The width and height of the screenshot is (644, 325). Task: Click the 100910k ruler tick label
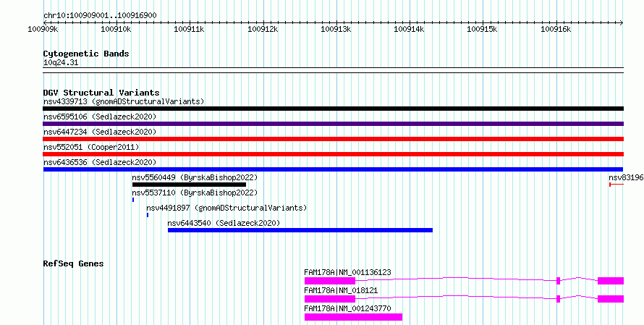pos(116,30)
